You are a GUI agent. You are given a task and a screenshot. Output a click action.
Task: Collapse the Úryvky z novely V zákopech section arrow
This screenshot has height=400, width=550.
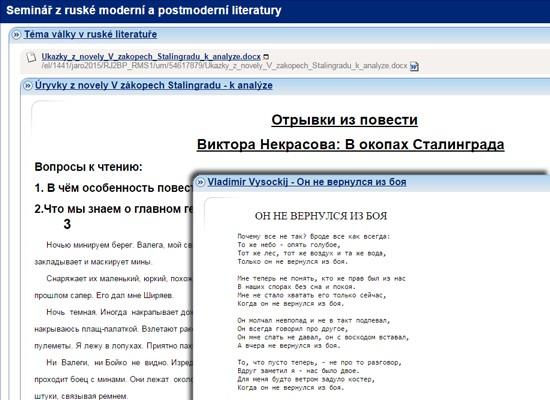pos(27,86)
